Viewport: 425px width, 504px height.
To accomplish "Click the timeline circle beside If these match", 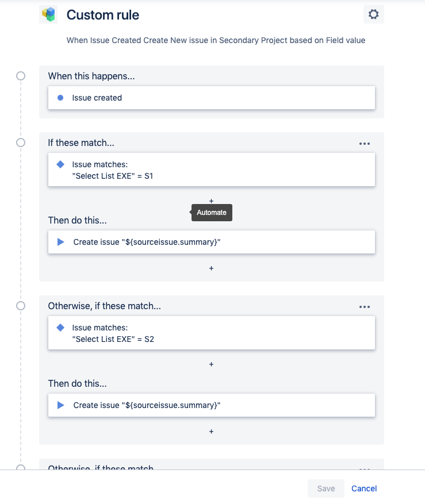I will 21,142.
